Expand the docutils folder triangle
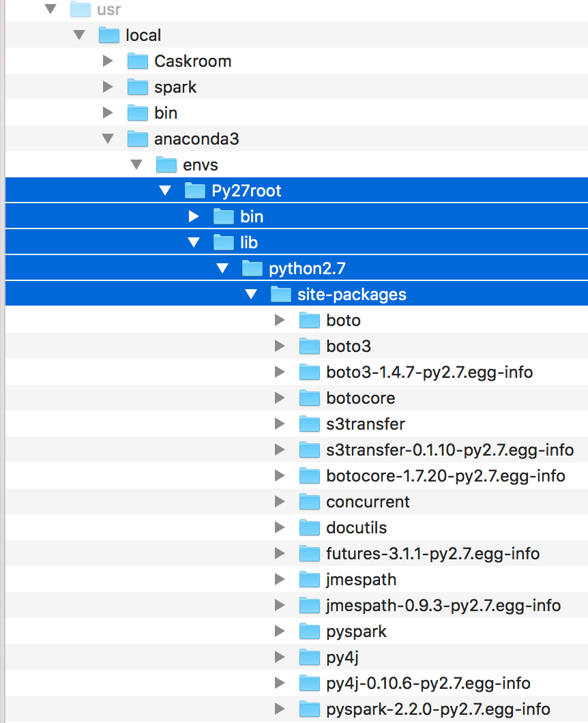The image size is (588, 723). (x=280, y=527)
